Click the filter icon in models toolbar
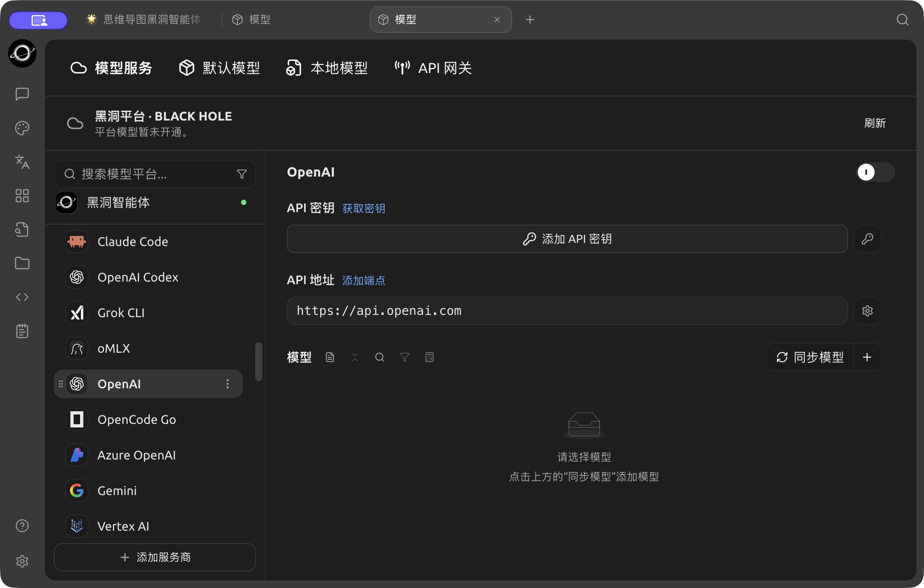Viewport: 924px width, 588px height. point(405,357)
